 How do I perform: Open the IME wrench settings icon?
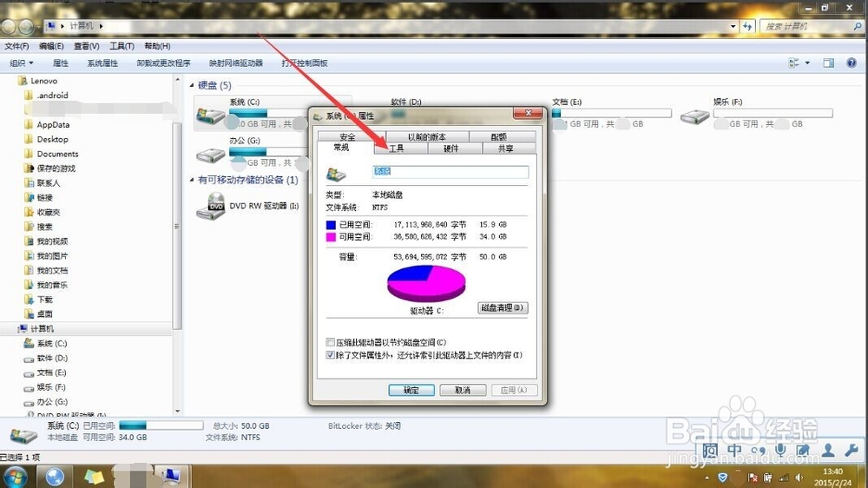click(x=851, y=450)
